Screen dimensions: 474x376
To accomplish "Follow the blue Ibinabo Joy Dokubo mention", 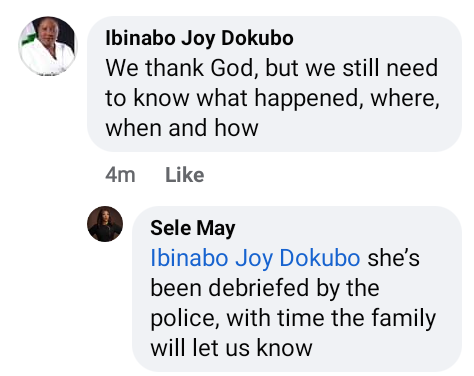I will pyautogui.click(x=255, y=258).
